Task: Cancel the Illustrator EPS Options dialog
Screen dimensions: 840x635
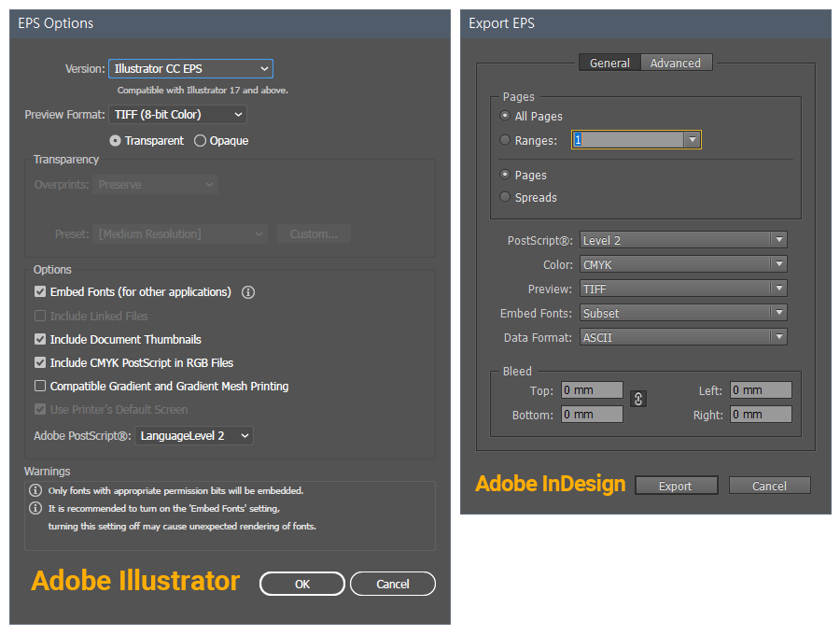Action: coord(393,584)
